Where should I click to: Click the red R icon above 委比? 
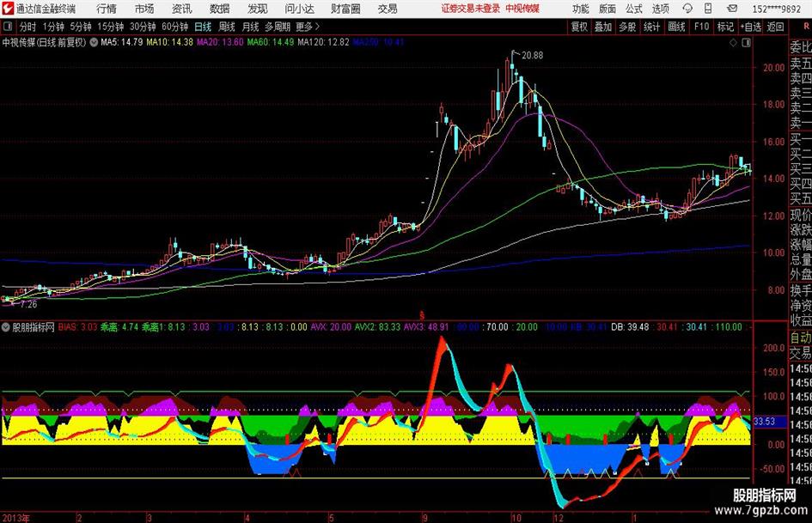(806, 27)
